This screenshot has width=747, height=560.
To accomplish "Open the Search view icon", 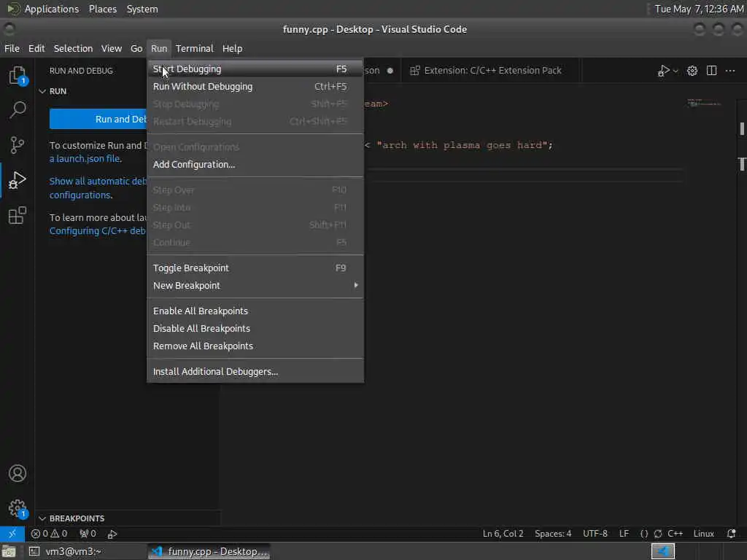I will (x=18, y=109).
